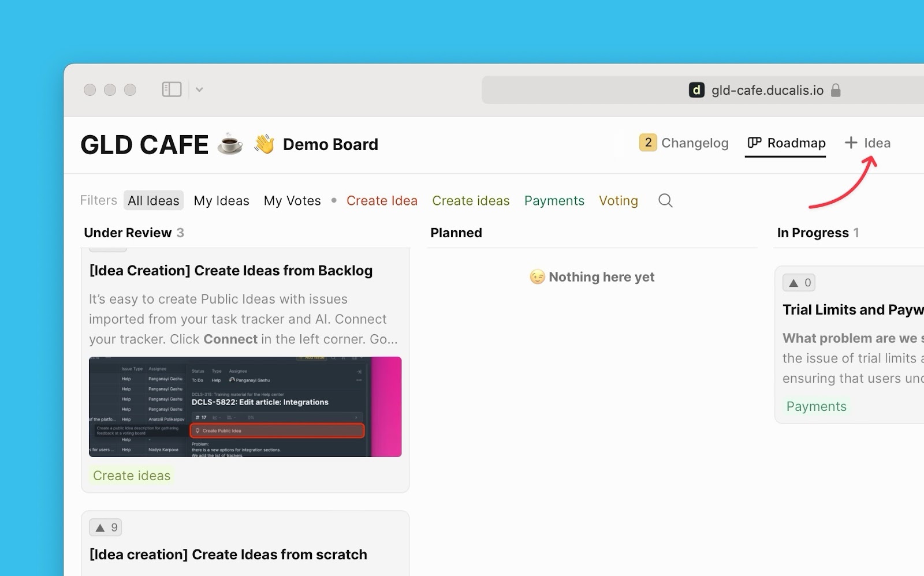Click the plus icon beside "Idea"
Image resolution: width=924 pixels, height=576 pixels.
[x=850, y=143]
